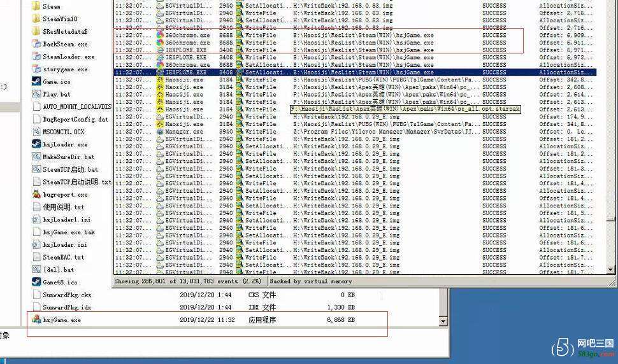Screen dimensions: 618x364
Task: Select SteamLoader.exe file icon
Action: [x=36, y=57]
